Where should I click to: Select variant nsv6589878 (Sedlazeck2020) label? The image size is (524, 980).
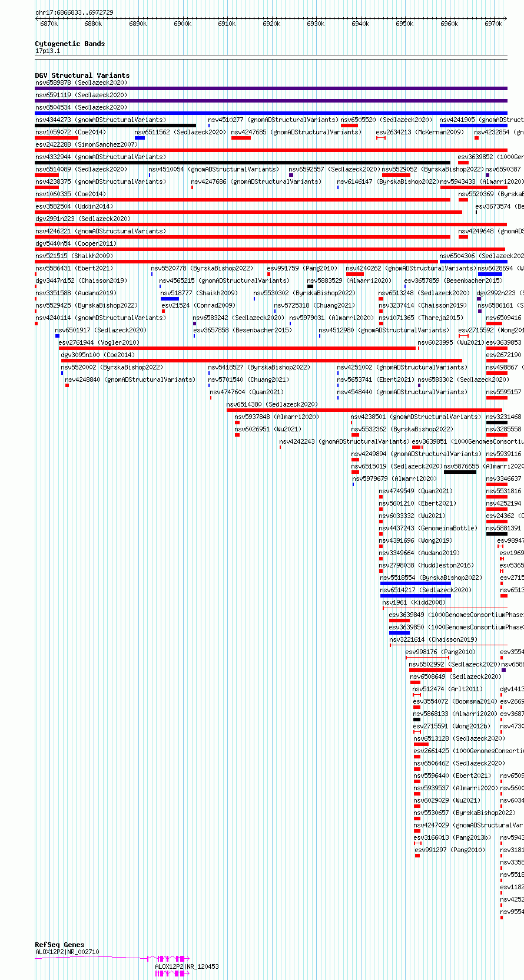[x=81, y=83]
